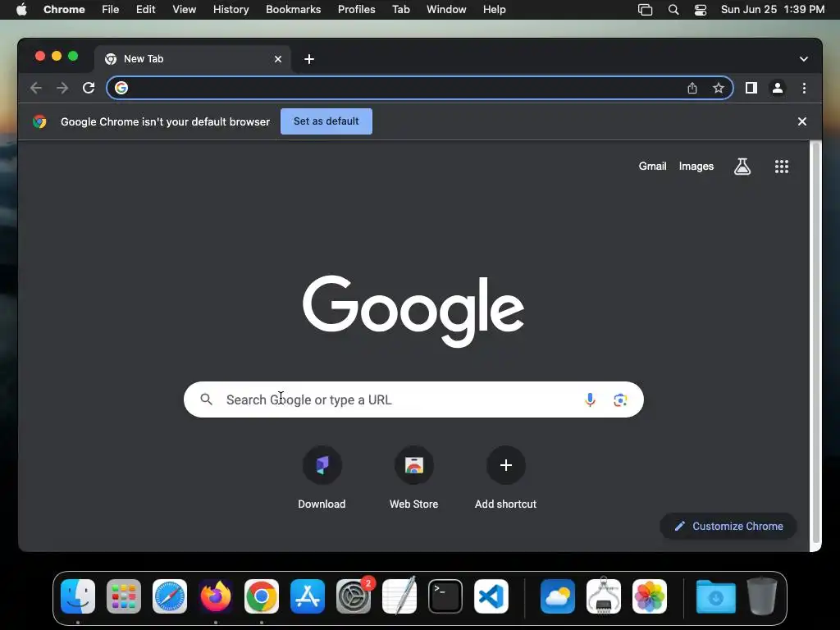Screen dimensions: 840x630
Task: Open the Google apps grid
Action: pyautogui.click(x=782, y=167)
